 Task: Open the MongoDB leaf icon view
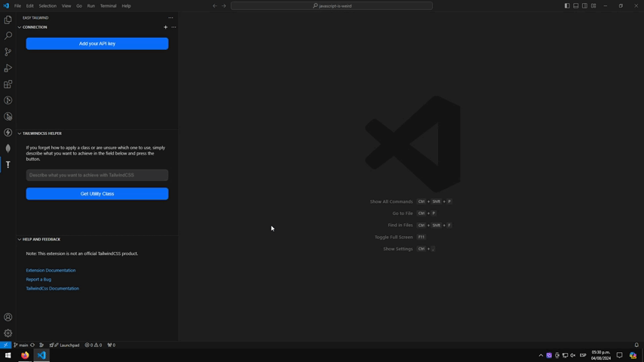tap(8, 149)
